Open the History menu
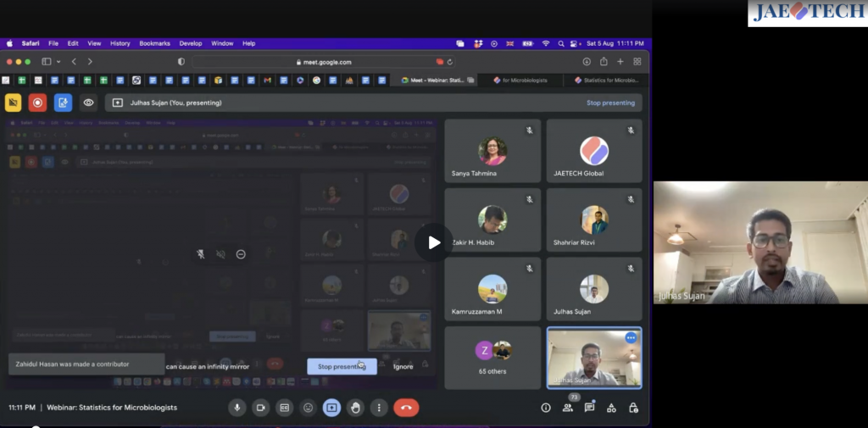The image size is (868, 428). pos(120,43)
